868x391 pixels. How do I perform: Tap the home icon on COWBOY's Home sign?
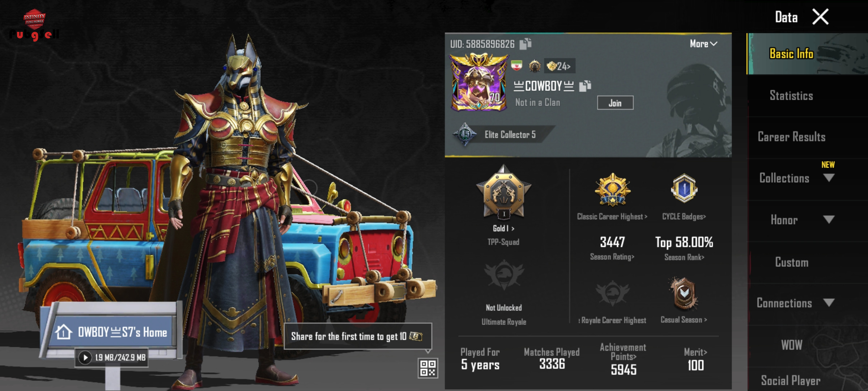point(64,332)
